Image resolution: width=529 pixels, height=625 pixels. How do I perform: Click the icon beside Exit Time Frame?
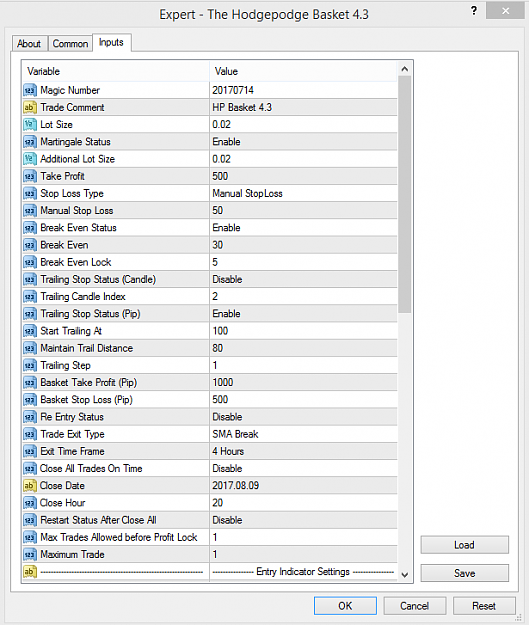(30, 451)
